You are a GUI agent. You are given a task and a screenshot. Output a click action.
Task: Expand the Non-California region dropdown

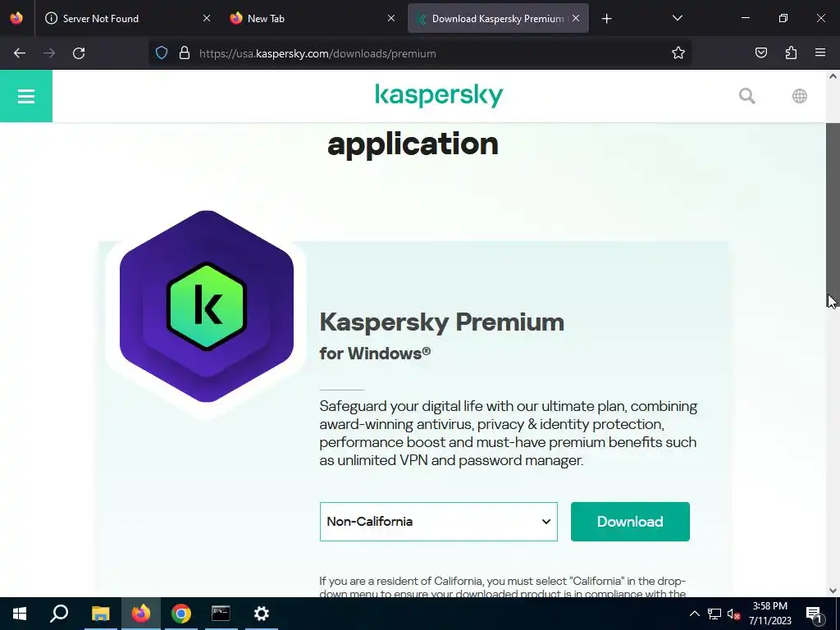tap(438, 522)
